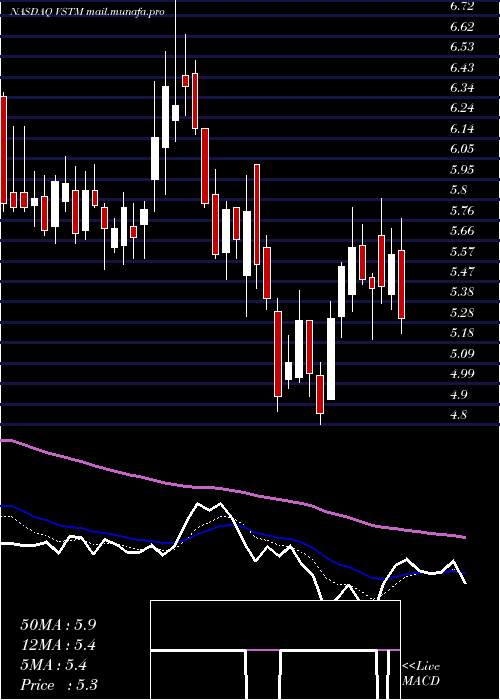Choose the 5.76 price level label

click(462, 210)
